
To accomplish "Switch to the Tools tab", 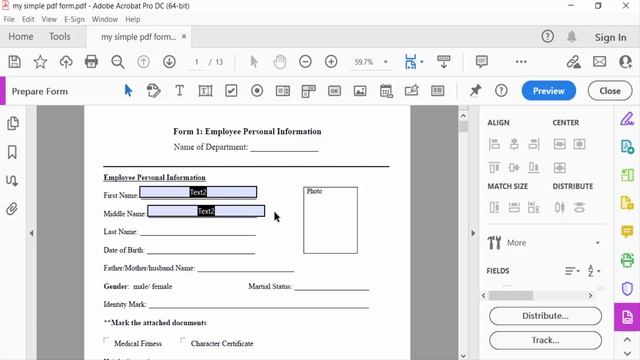I will tap(60, 36).
